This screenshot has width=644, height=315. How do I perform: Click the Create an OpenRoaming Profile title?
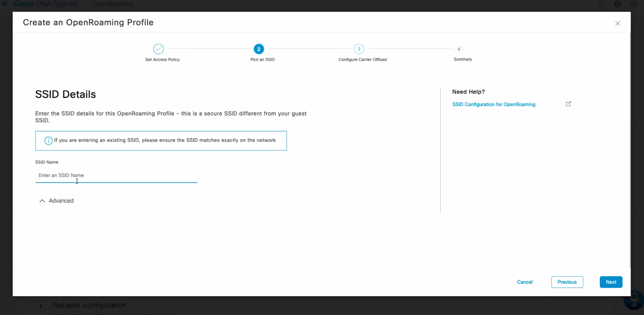88,23
